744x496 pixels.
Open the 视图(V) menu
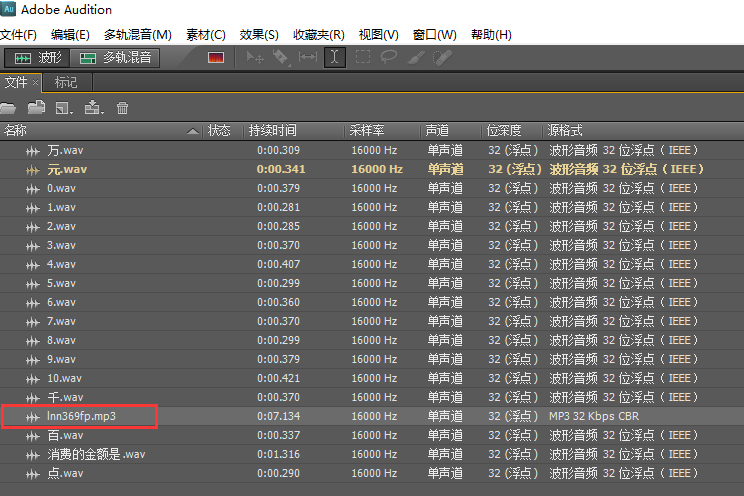379,35
